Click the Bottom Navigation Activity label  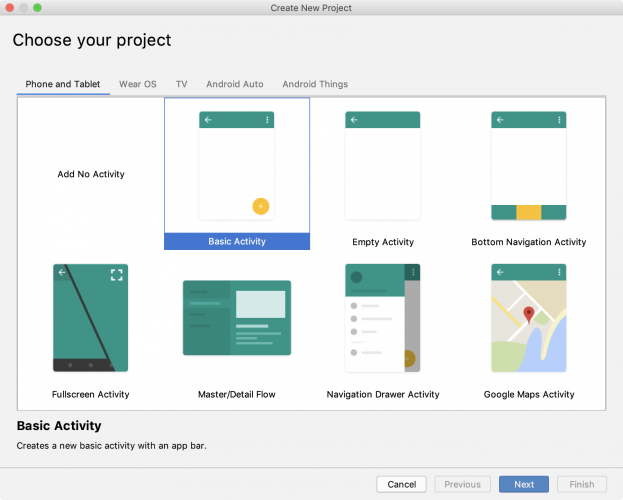(x=528, y=242)
